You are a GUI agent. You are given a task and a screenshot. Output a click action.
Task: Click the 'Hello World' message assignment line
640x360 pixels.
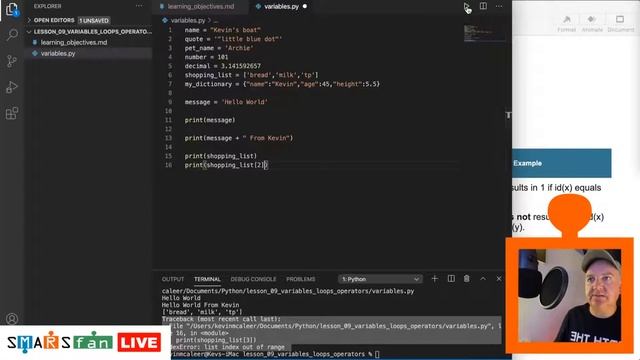[226, 102]
